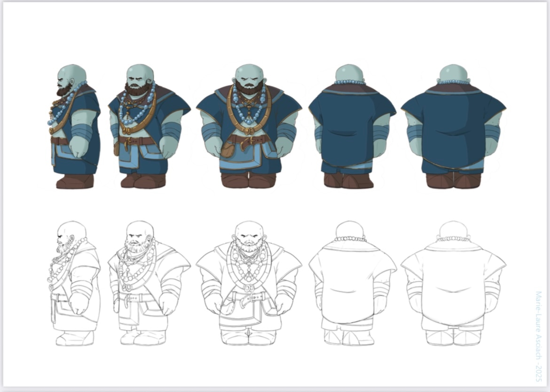Viewport: 550px width, 392px height.
Task: Click the line-art front-view character sketch
Action: tap(249, 283)
